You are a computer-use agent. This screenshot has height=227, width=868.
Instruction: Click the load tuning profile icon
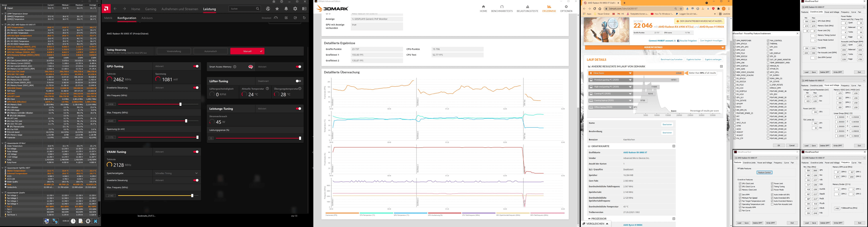point(286,18)
